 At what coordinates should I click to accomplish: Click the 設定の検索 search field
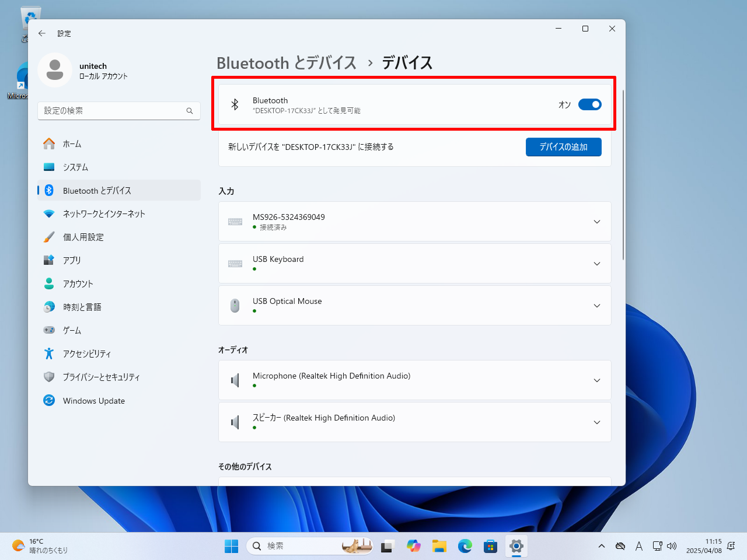click(119, 111)
